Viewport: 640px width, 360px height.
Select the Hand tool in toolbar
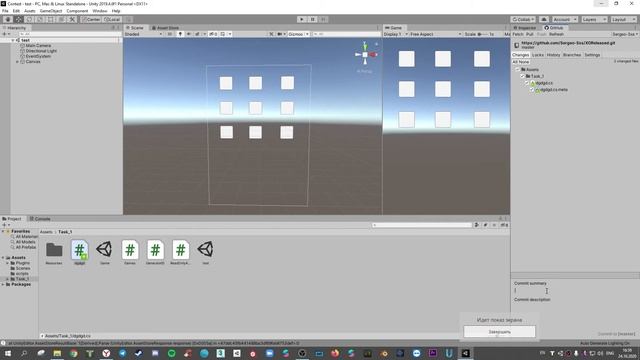8,20
